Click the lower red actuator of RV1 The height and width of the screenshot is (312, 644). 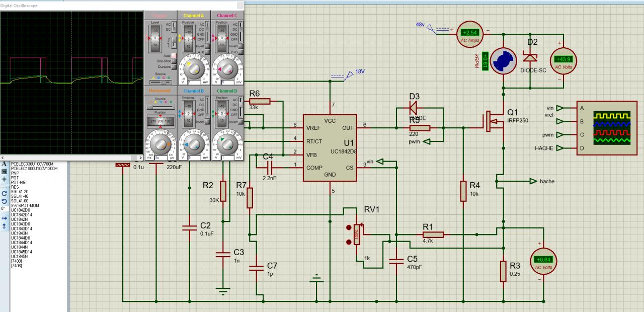pyautogui.click(x=349, y=242)
